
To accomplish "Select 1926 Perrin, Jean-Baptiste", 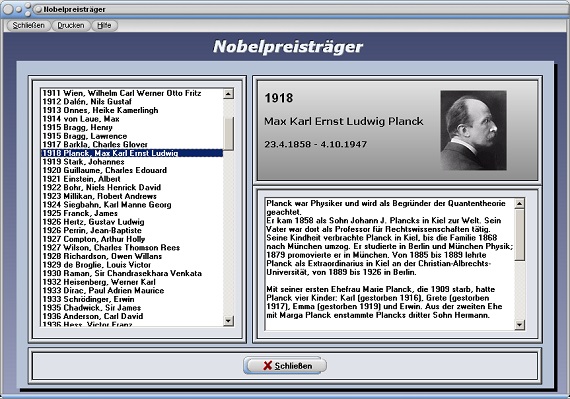I will point(132,230).
